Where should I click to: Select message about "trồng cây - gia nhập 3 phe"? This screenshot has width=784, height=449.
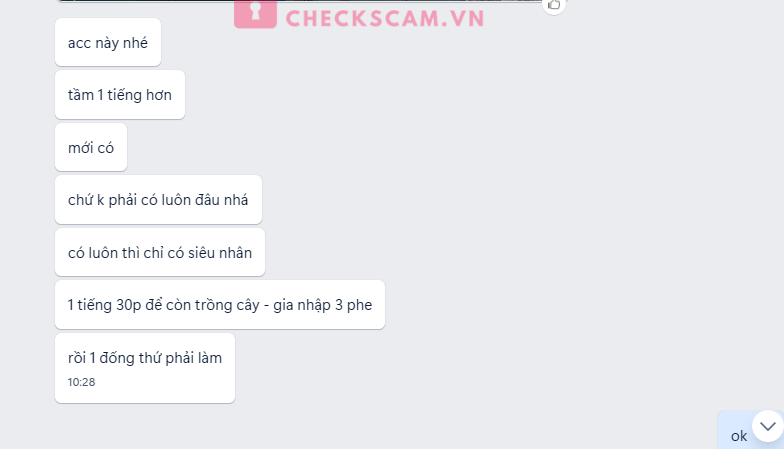[x=220, y=305]
